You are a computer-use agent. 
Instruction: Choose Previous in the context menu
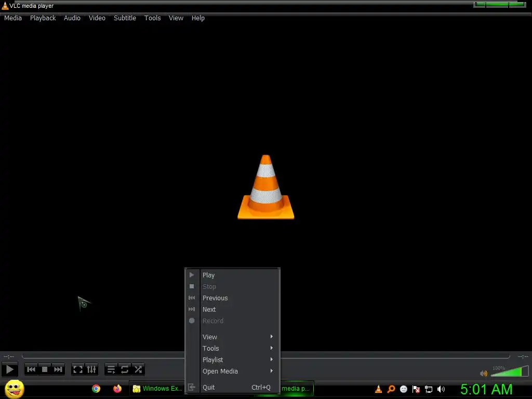[x=232, y=298]
